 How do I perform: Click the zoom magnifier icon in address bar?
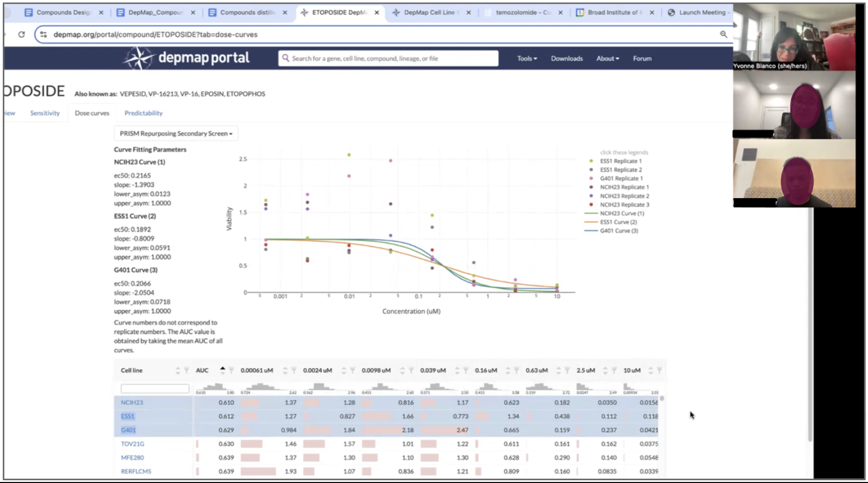point(723,34)
